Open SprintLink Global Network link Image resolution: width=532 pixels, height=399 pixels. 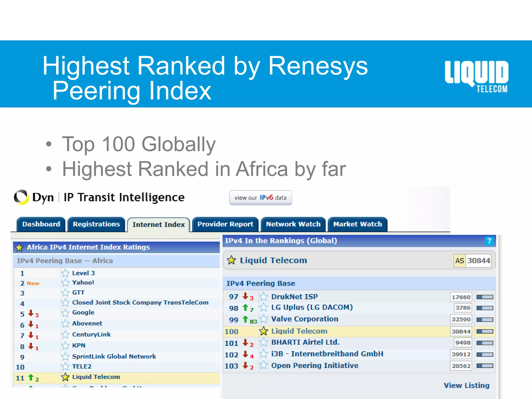tap(114, 356)
